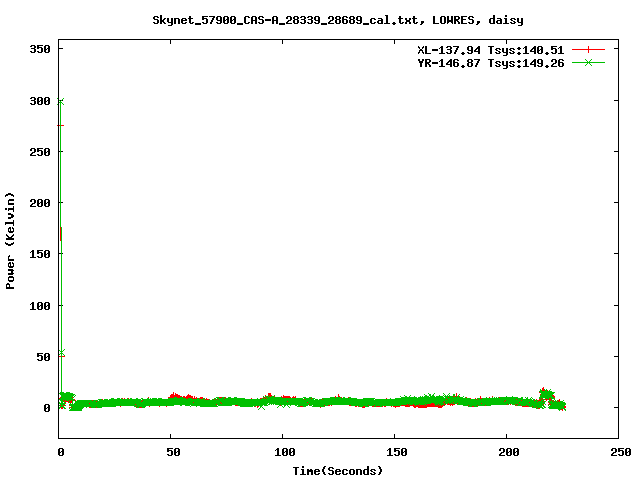Click the green marker near 55 Kelvin
640x480 pixels.
(62, 352)
